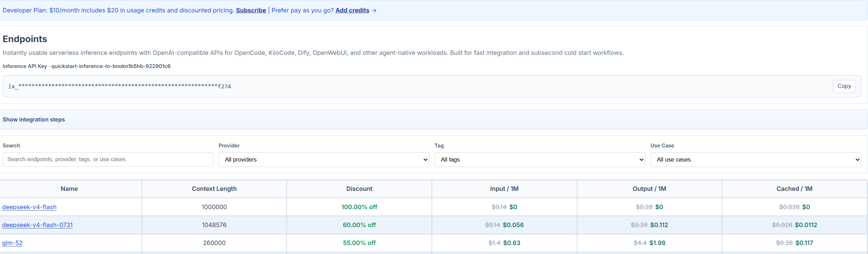Click the Developer Plan banner text
This screenshot has width=868, height=254.
[x=118, y=10]
